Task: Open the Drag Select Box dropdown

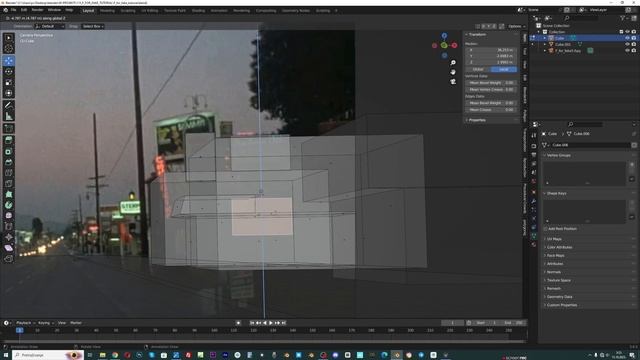Action: [x=93, y=26]
